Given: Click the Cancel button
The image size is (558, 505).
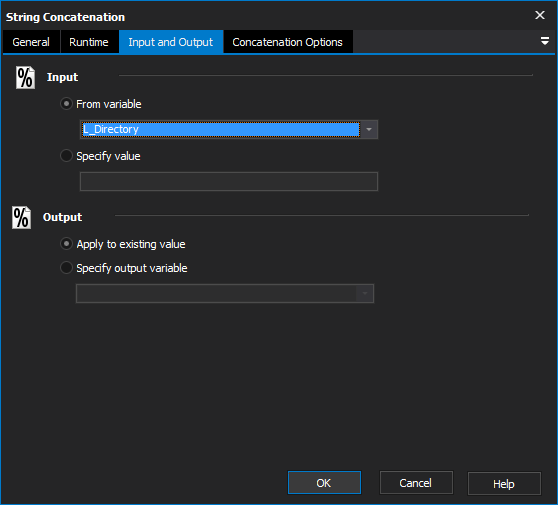Looking at the screenshot, I should 416,483.
